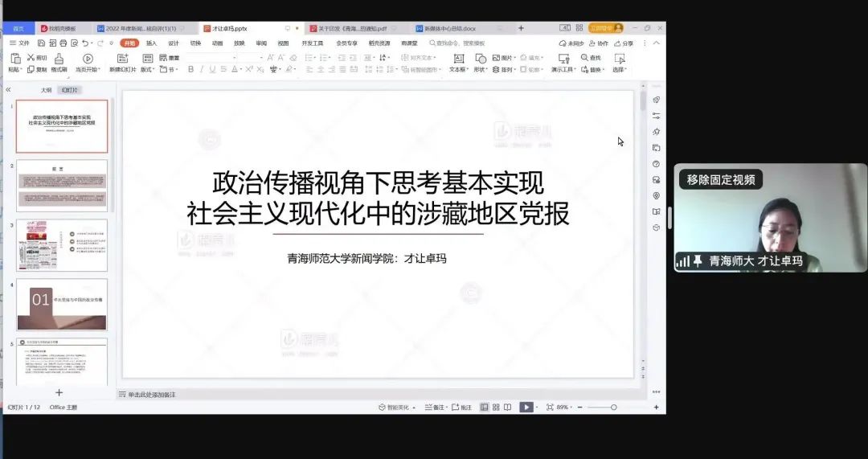This screenshot has height=459, width=868.
Task: Start slideshow from status bar play button
Action: tap(526, 408)
